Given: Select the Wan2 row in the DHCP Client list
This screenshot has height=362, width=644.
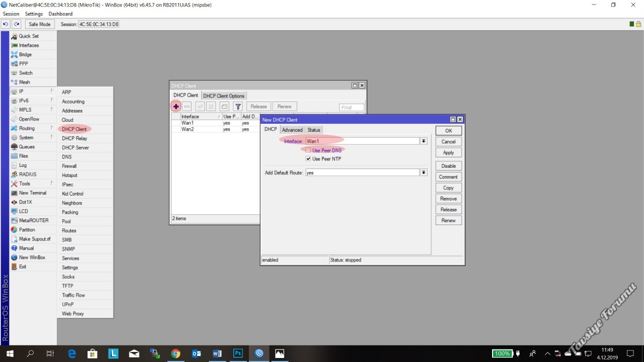Looking at the screenshot, I should click(x=216, y=129).
